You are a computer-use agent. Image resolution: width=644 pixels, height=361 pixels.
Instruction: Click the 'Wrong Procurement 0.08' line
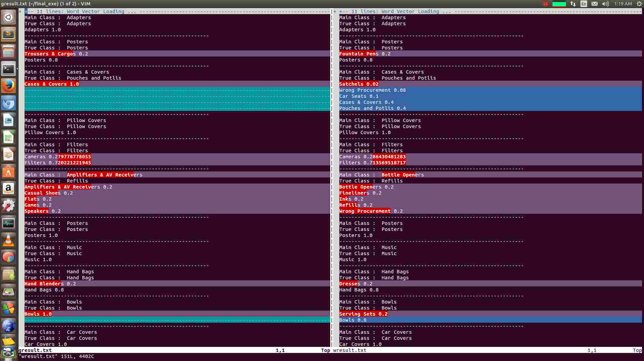pyautogui.click(x=372, y=90)
